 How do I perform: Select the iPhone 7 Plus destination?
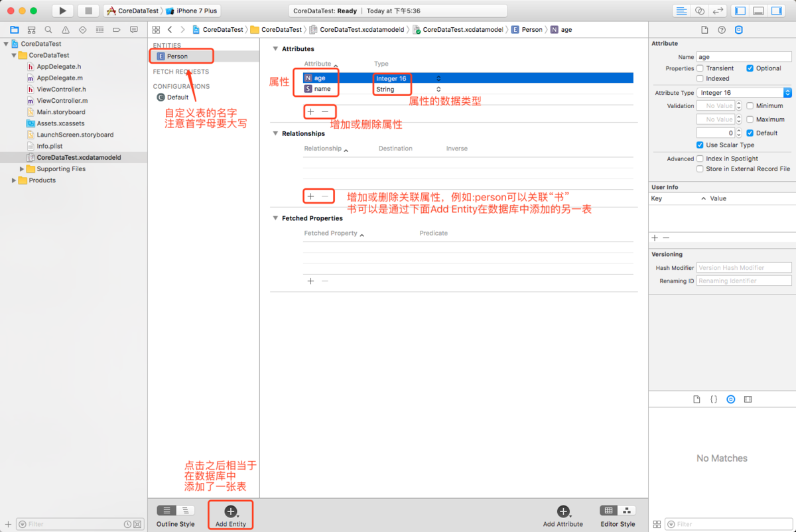(193, 11)
